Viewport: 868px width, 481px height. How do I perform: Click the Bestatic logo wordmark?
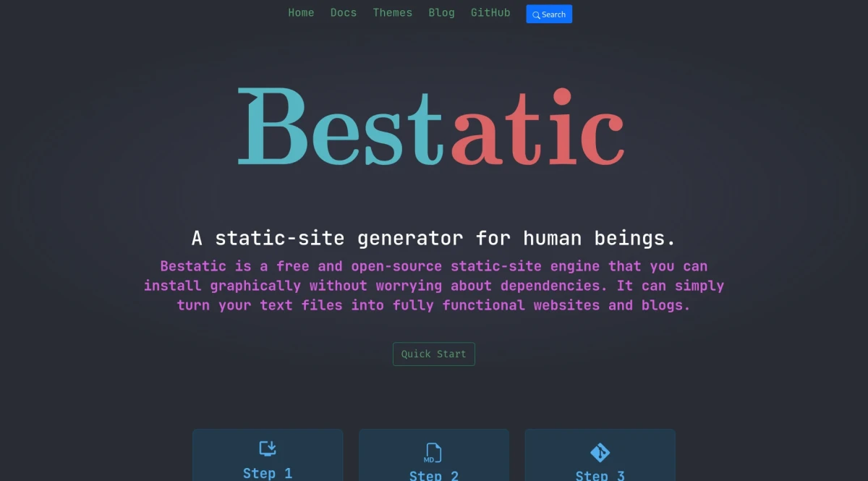click(x=432, y=127)
